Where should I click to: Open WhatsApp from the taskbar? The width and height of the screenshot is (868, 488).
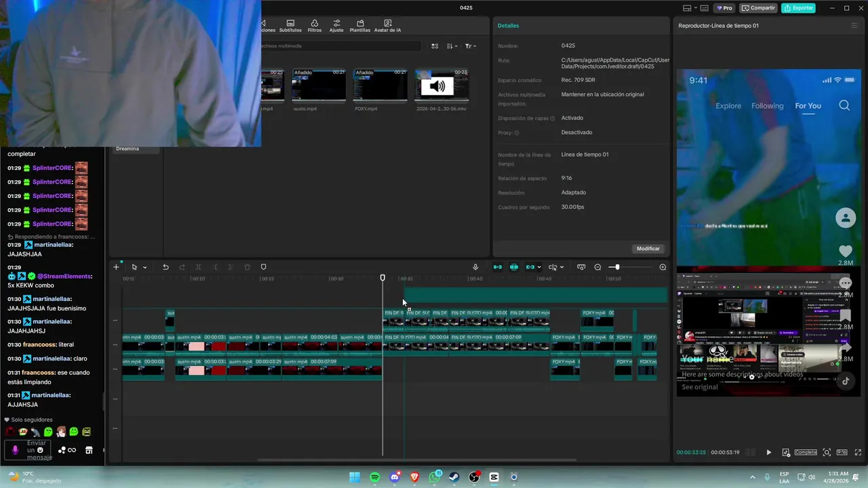(435, 477)
